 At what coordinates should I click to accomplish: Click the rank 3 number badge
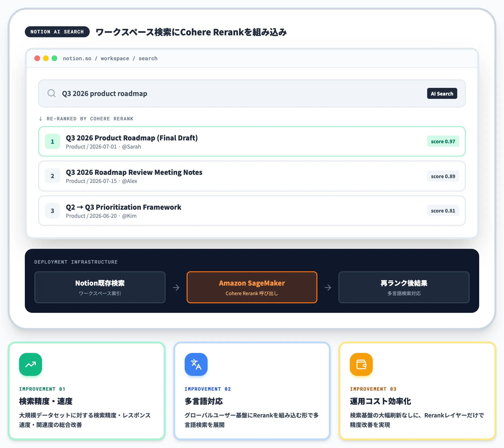click(x=52, y=211)
